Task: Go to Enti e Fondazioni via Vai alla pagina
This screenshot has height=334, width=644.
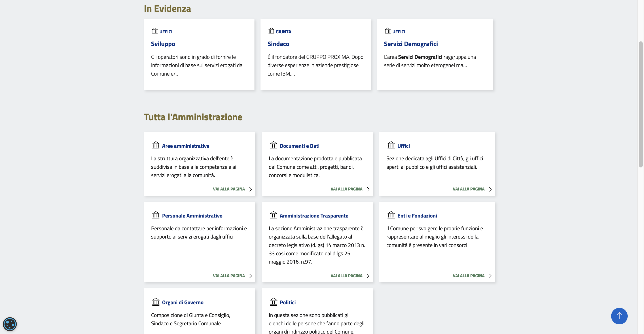Action: (468, 276)
